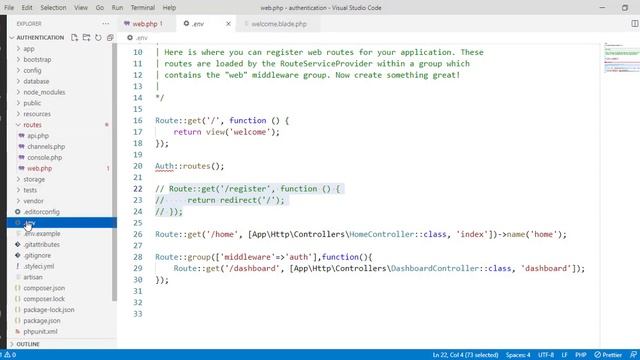
Task: Expand the database folder
Action: click(x=18, y=81)
